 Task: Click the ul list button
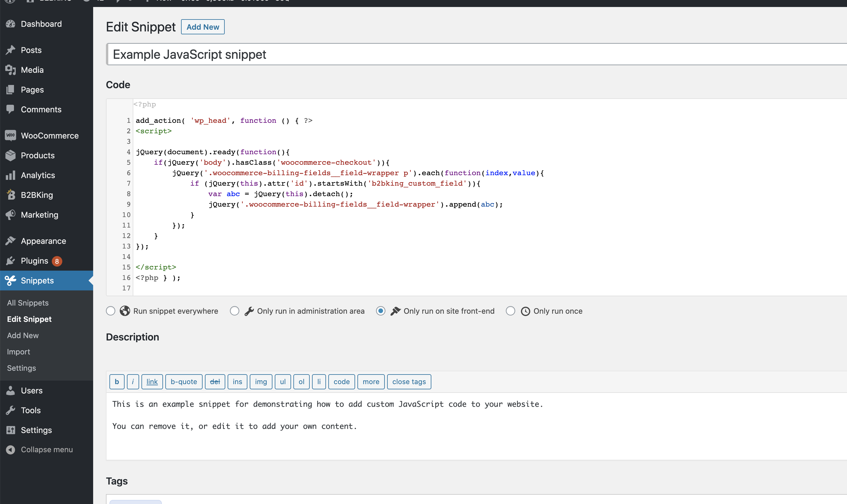[283, 382]
